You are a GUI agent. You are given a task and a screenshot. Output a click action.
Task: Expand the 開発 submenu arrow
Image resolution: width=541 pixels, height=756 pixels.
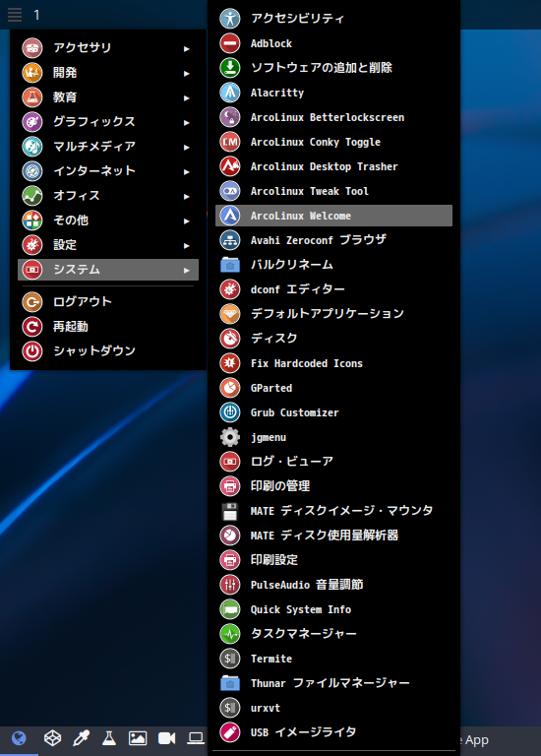coord(187,73)
